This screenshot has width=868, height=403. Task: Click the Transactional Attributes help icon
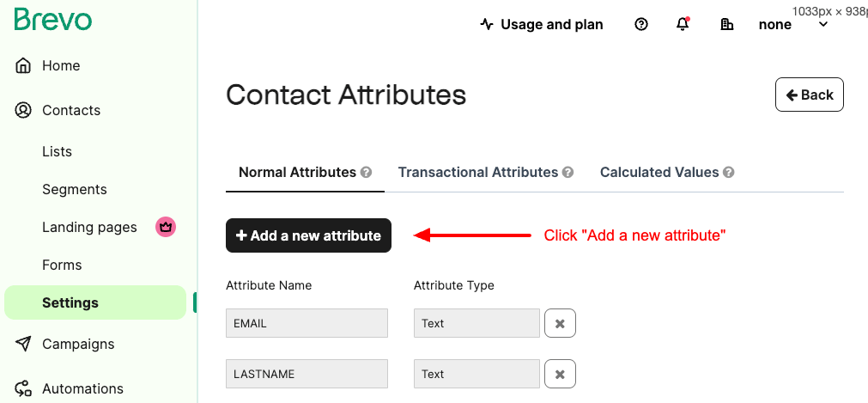[x=568, y=173]
